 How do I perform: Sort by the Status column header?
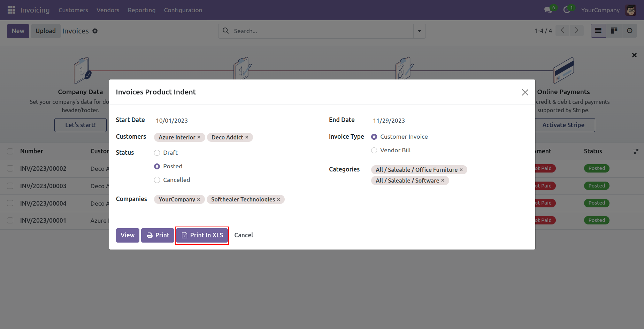(593, 151)
